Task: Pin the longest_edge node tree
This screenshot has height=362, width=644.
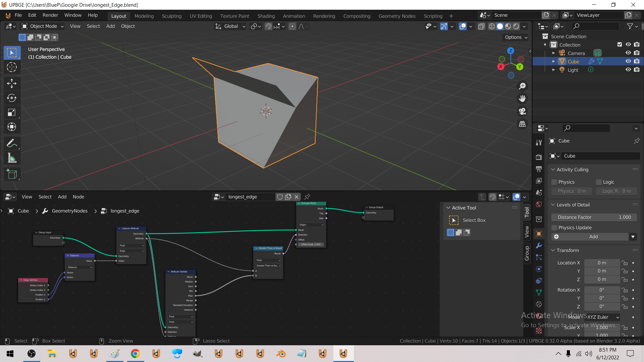Action: (x=307, y=197)
